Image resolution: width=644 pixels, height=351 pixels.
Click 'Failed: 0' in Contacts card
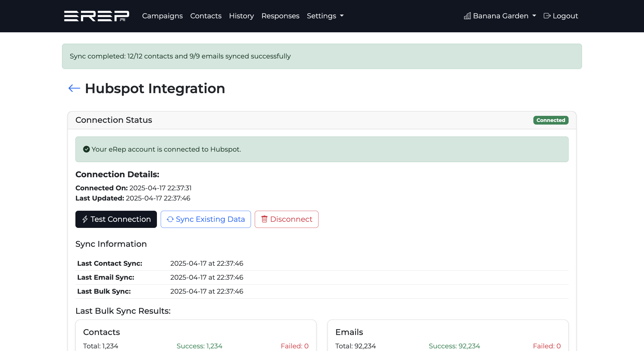pyautogui.click(x=295, y=346)
